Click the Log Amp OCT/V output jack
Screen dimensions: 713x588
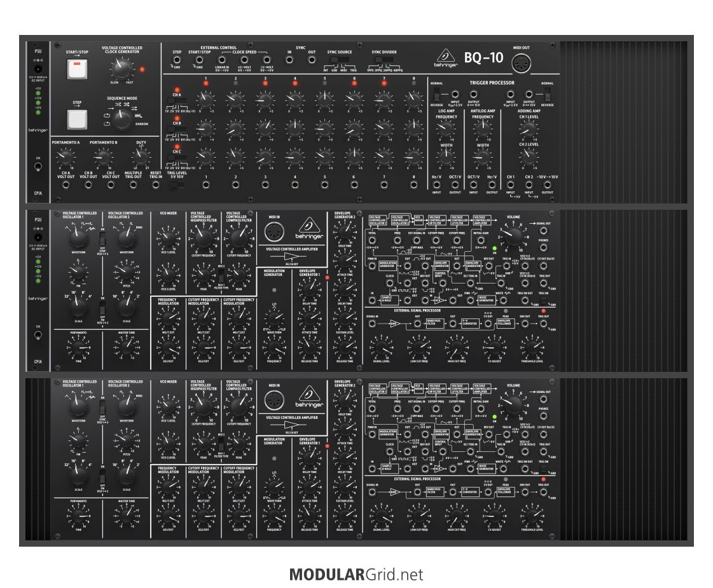click(x=455, y=185)
